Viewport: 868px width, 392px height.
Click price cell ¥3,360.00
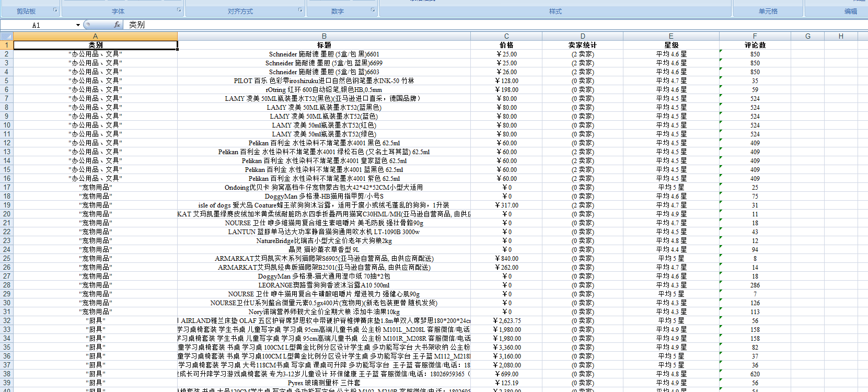[x=506, y=347]
